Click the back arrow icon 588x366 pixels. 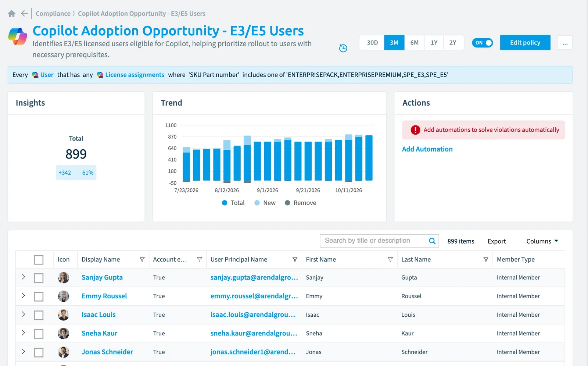click(x=25, y=14)
